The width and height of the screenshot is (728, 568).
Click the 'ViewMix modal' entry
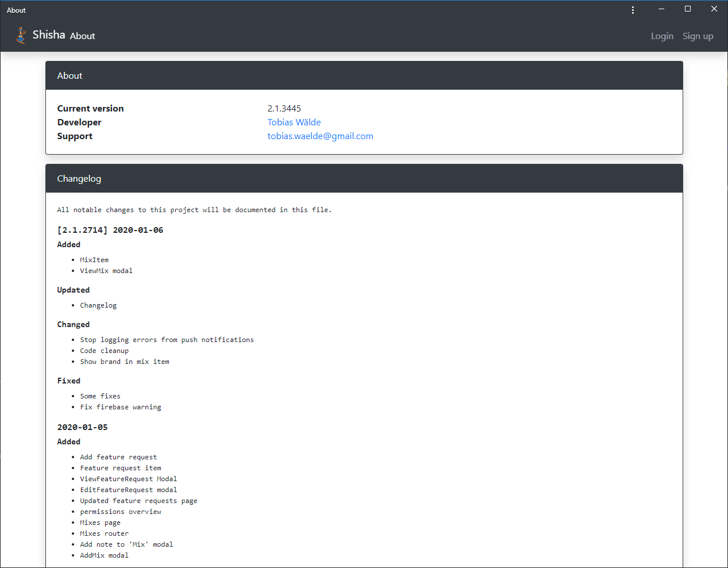(106, 271)
